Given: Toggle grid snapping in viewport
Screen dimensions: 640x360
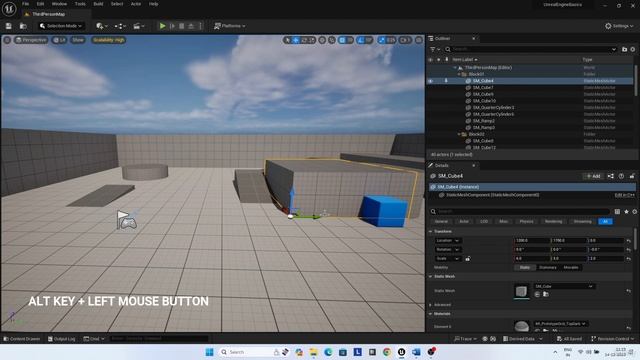Looking at the screenshot, I should (342, 40).
